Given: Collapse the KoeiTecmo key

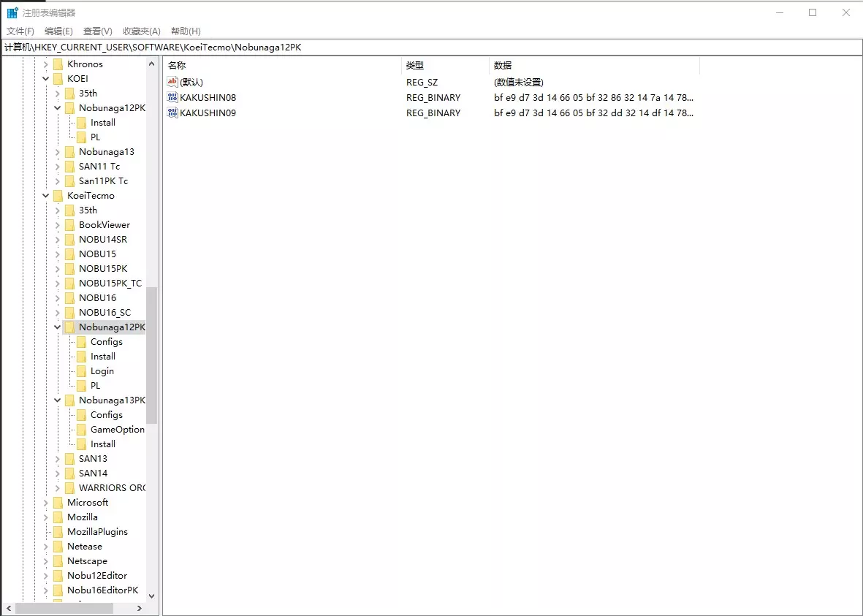Looking at the screenshot, I should pyautogui.click(x=46, y=195).
